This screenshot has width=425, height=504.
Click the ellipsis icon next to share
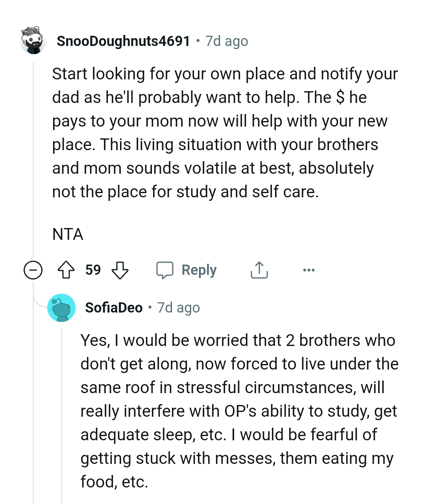(x=309, y=270)
